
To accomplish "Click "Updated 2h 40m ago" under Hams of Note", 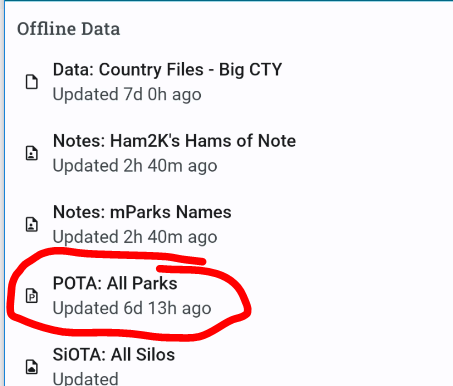I will point(135,166).
